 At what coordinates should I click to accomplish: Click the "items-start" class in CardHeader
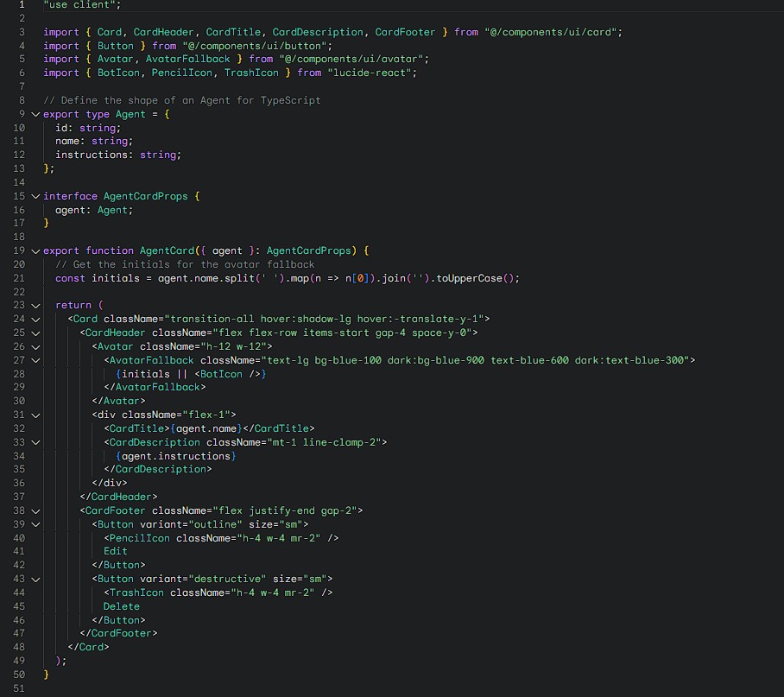[x=336, y=333]
